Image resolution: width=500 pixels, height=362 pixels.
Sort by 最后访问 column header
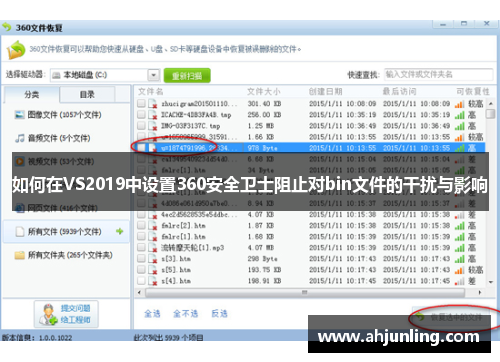click(399, 92)
